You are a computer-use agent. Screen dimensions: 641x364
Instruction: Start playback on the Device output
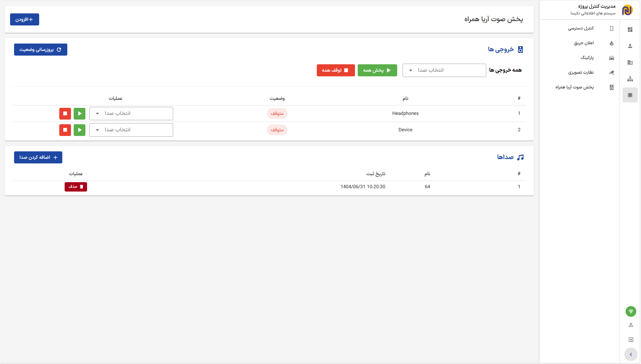(79, 130)
